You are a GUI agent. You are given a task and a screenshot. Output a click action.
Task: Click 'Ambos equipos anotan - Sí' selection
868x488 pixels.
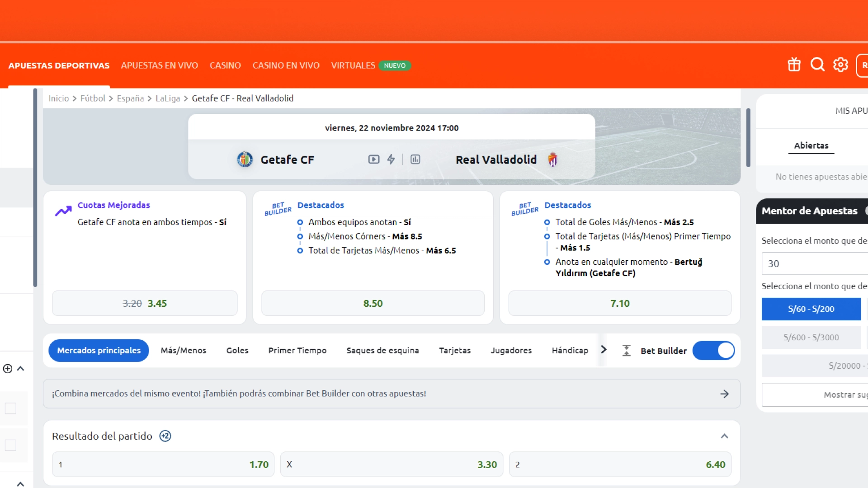click(359, 222)
